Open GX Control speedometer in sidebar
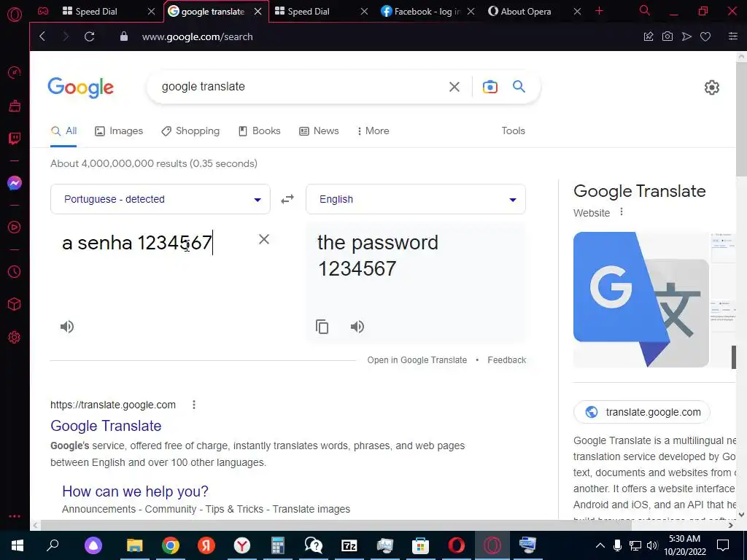The image size is (747, 560). (15, 72)
